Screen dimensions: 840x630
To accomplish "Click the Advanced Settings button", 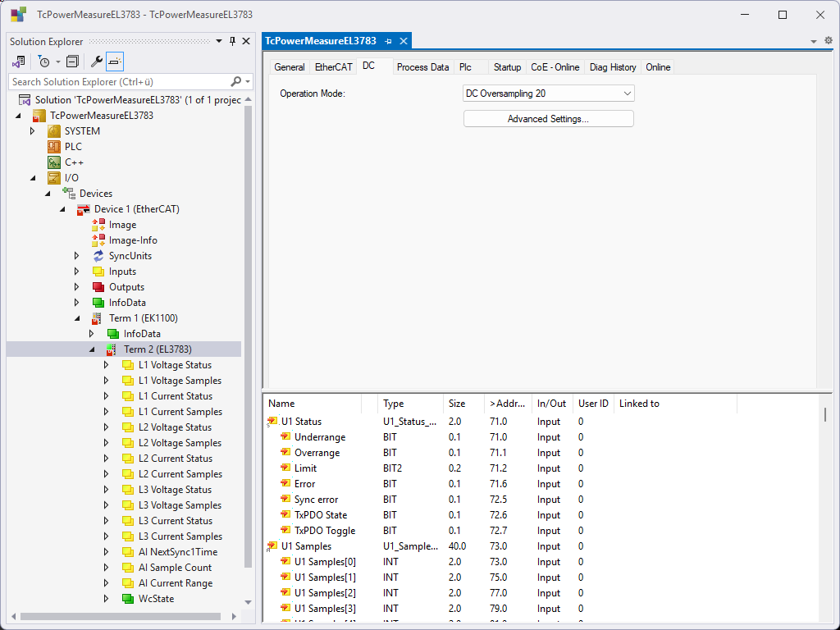I will [548, 119].
